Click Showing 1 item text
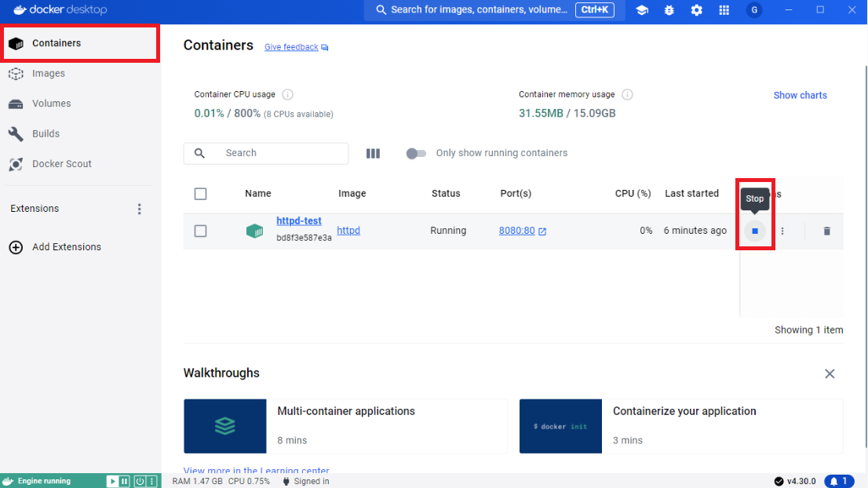Image resolution: width=868 pixels, height=488 pixels. pos(809,330)
